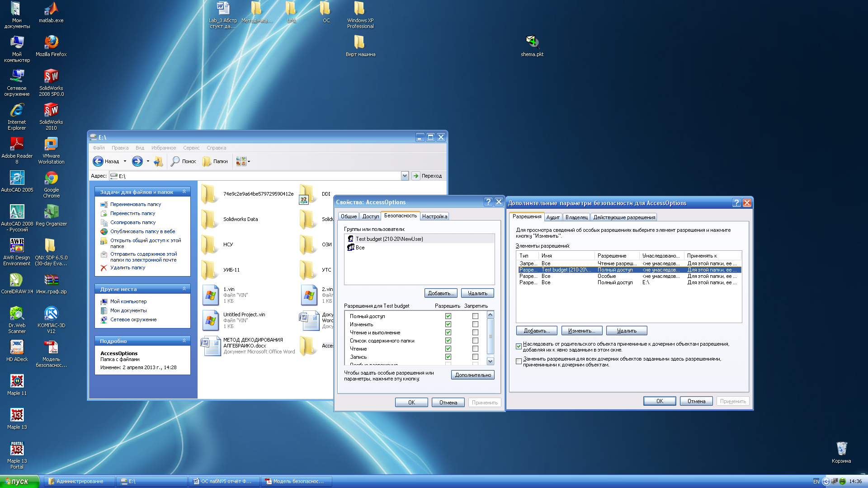Click OK in advanced security dialog
This screenshot has width=868, height=488.
[660, 401]
